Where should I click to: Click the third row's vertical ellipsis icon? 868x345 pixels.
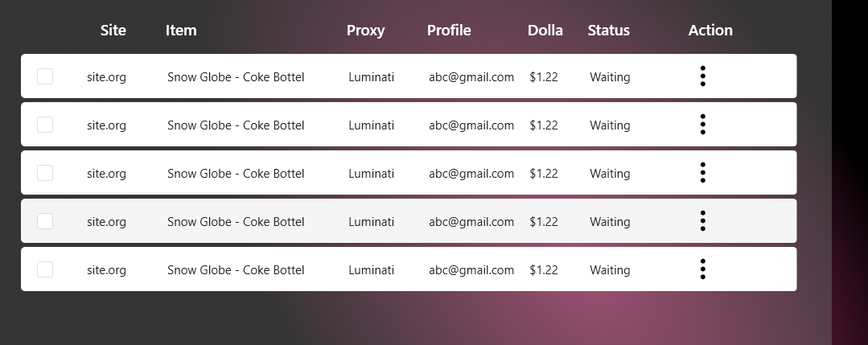click(703, 173)
